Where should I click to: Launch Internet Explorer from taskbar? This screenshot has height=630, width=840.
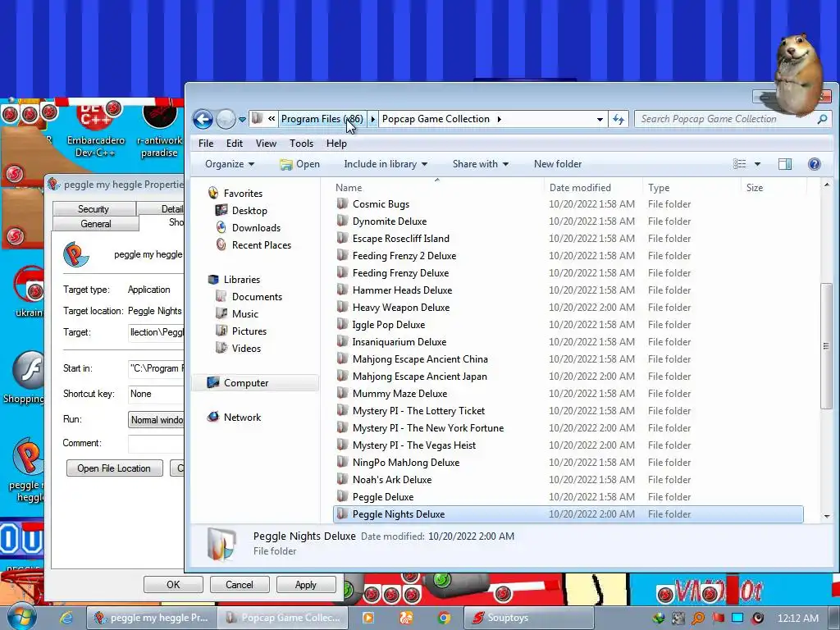(x=66, y=618)
